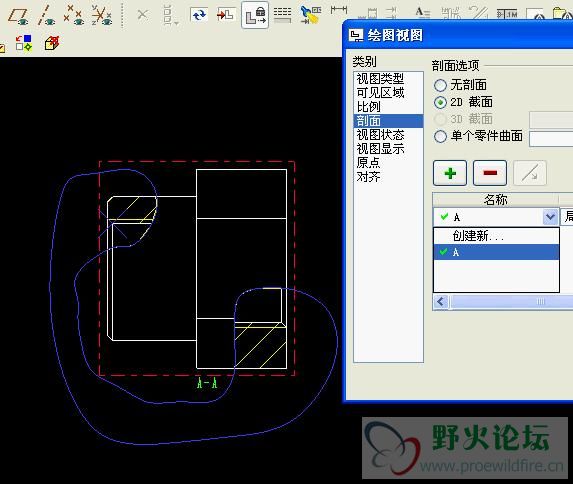The width and height of the screenshot is (573, 484).
Task: Click the greyed-out delete X icon
Action: point(142,15)
